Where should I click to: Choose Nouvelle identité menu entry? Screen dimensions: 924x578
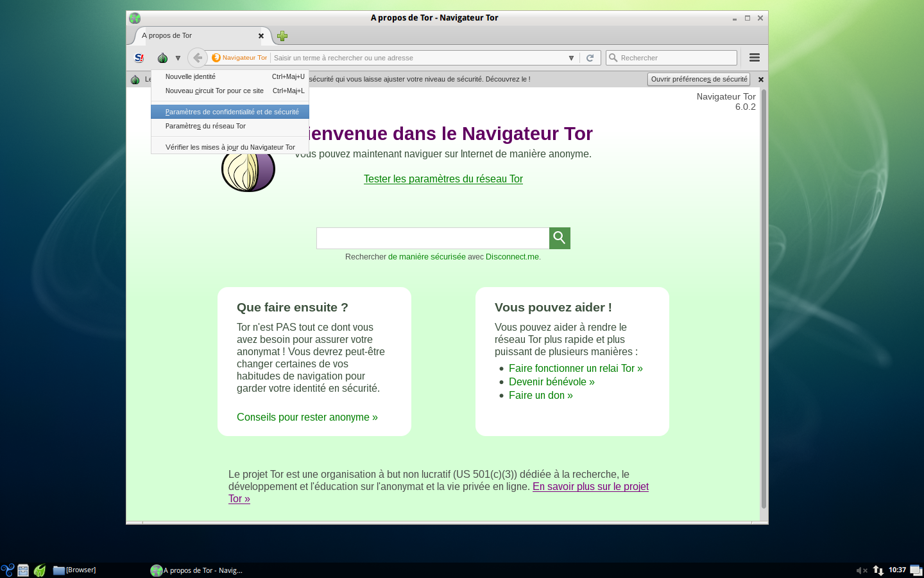230,76
